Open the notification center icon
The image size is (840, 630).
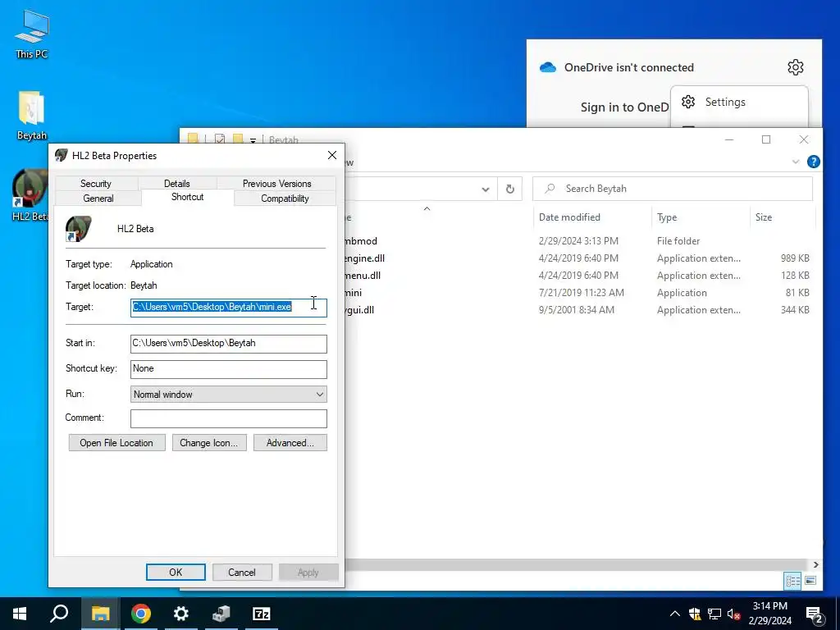click(x=815, y=615)
